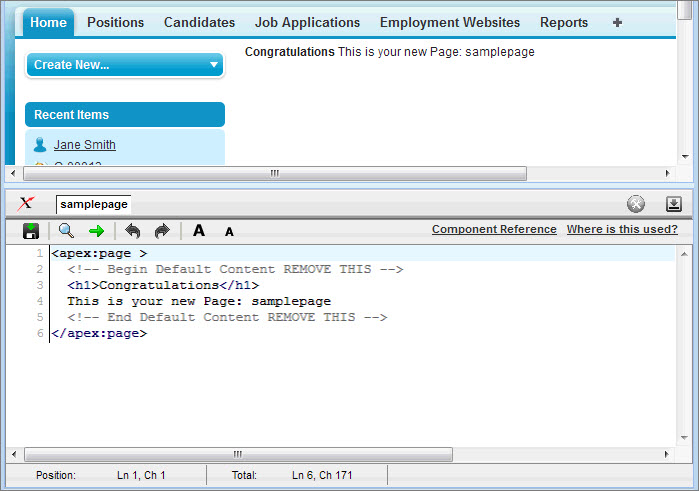The image size is (699, 491).
Task: Click the green go-to-line arrow
Action: pos(96,231)
